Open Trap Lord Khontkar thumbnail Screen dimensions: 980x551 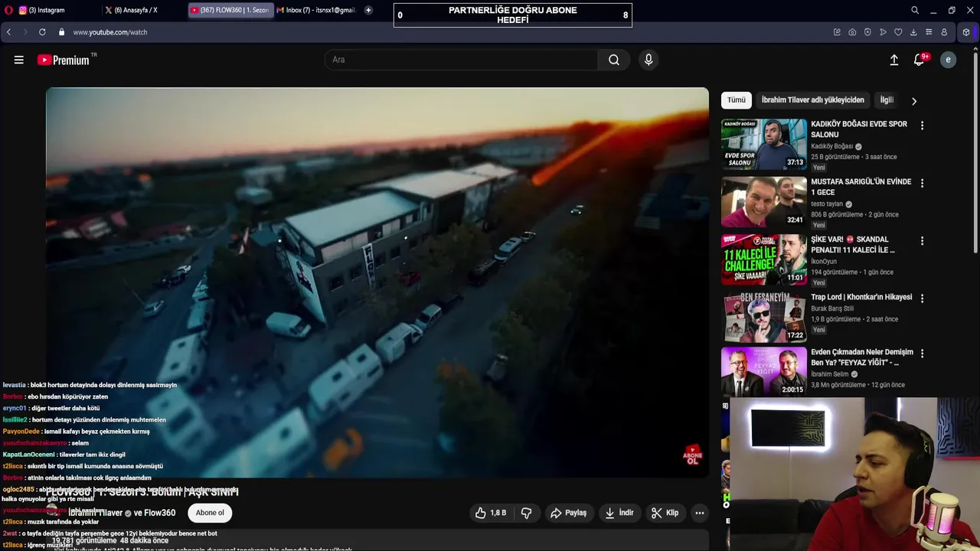click(x=764, y=317)
